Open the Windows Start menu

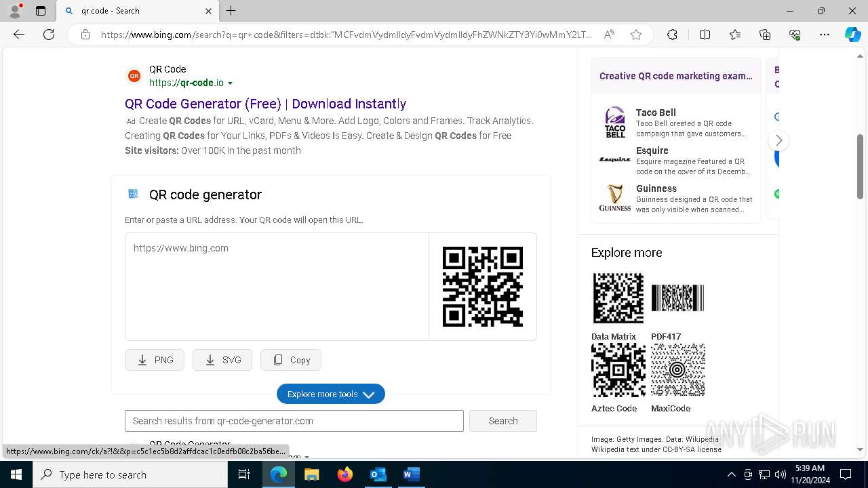tap(16, 474)
